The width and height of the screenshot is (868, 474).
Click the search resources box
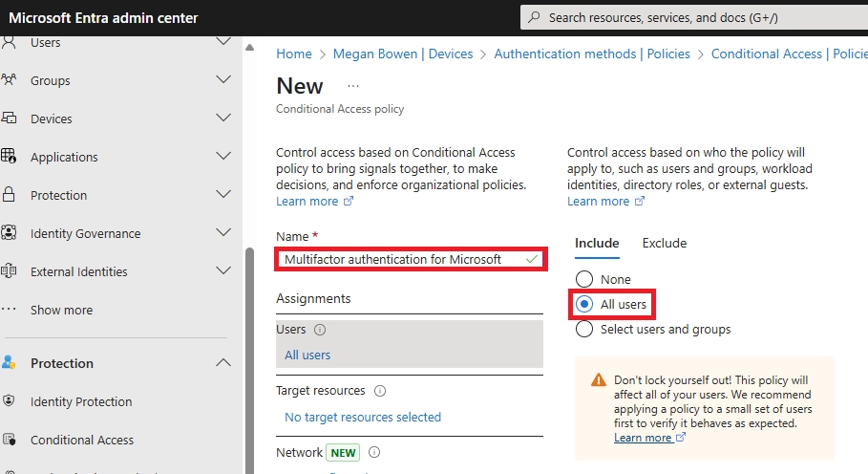(x=694, y=18)
